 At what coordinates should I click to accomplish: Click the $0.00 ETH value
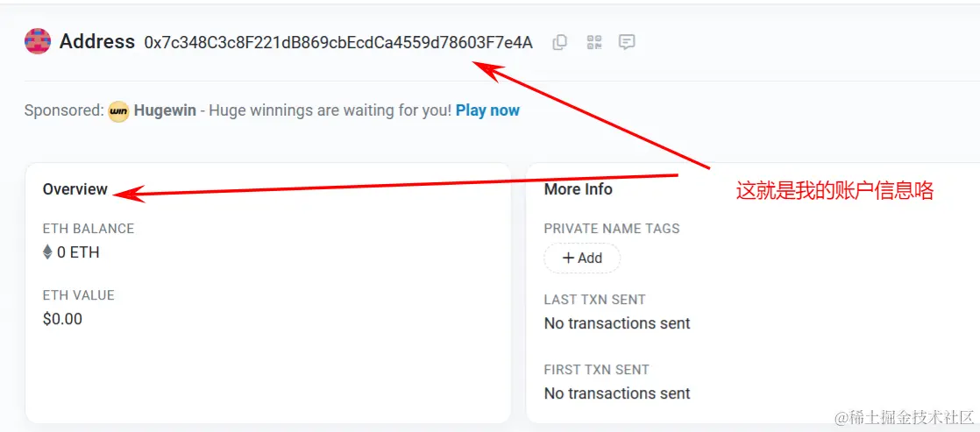(x=62, y=319)
